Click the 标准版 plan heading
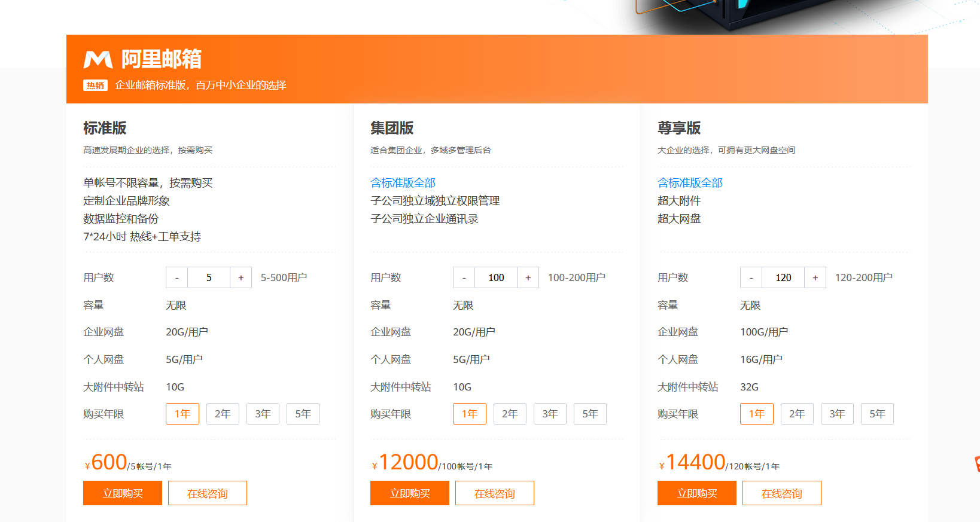 coord(105,128)
